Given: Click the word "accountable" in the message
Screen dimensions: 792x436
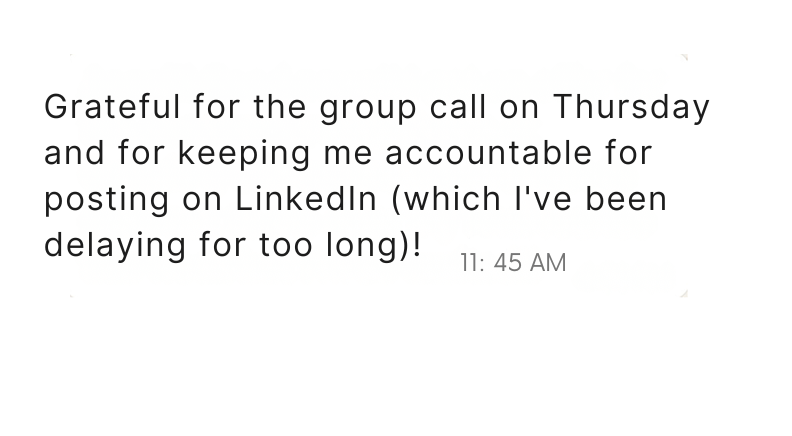Looking at the screenshot, I should point(488,153).
